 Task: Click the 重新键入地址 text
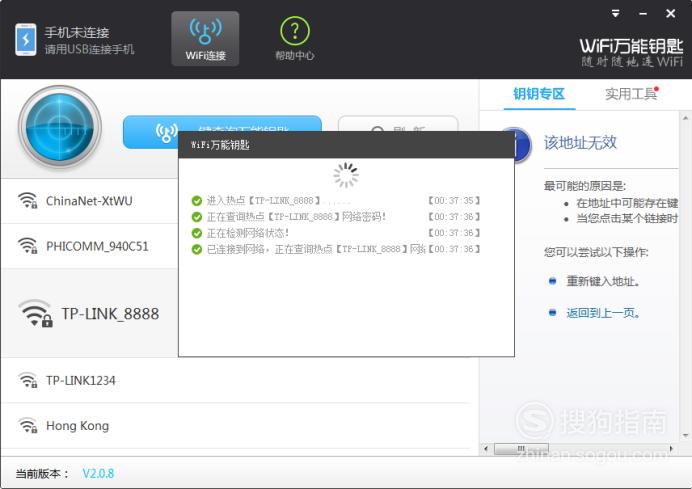click(x=603, y=281)
